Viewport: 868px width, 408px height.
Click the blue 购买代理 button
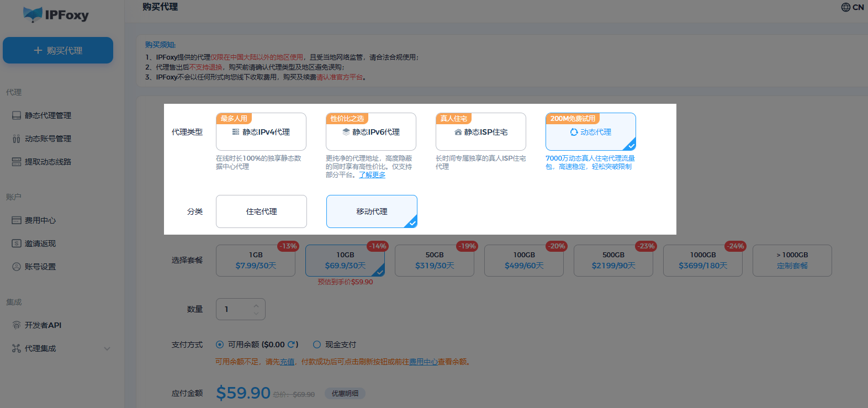tap(58, 50)
